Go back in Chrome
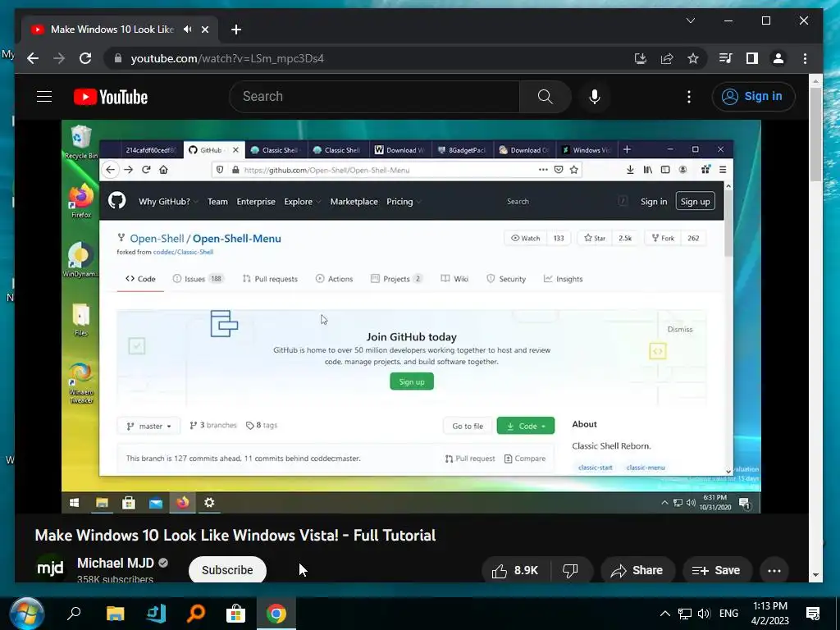This screenshot has width=840, height=630. 33,58
